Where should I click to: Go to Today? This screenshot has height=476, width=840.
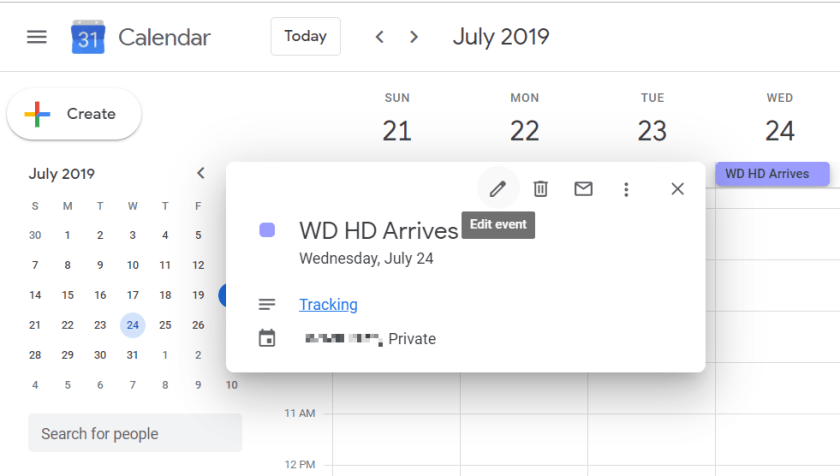pos(305,36)
